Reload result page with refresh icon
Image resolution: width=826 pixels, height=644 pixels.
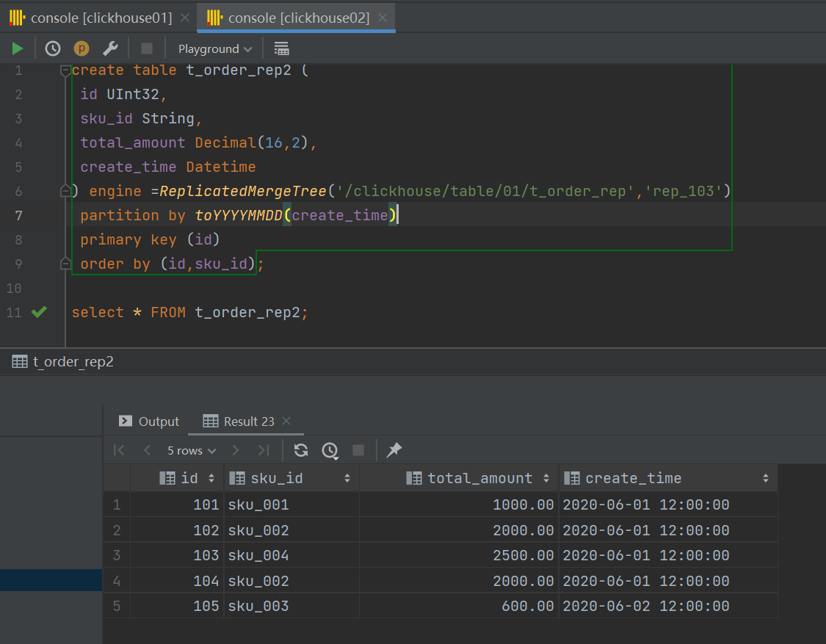tap(301, 450)
